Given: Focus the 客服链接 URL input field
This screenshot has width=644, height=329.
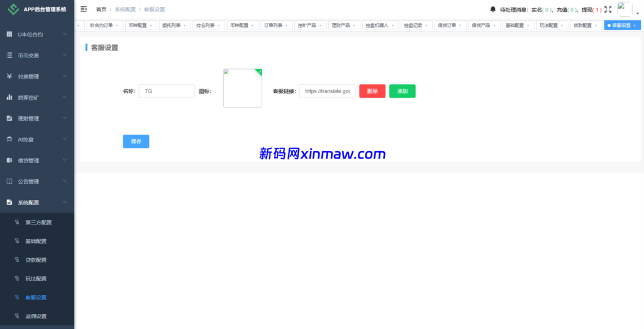Looking at the screenshot, I should pos(327,91).
